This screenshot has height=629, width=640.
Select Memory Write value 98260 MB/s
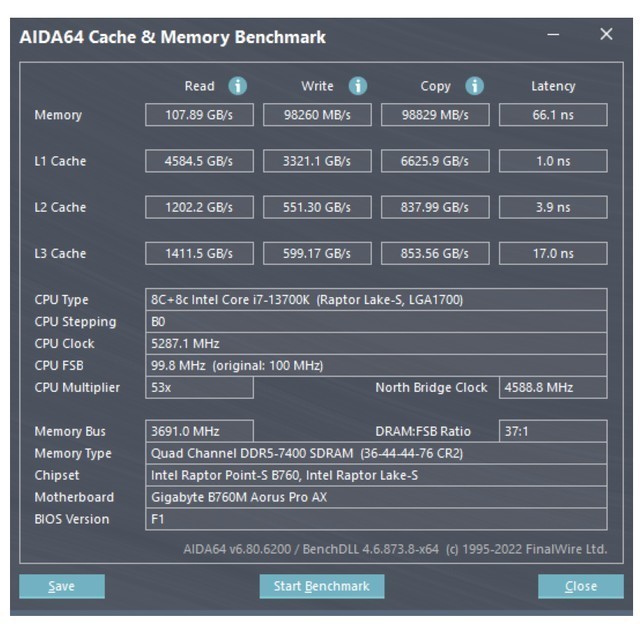(x=317, y=115)
